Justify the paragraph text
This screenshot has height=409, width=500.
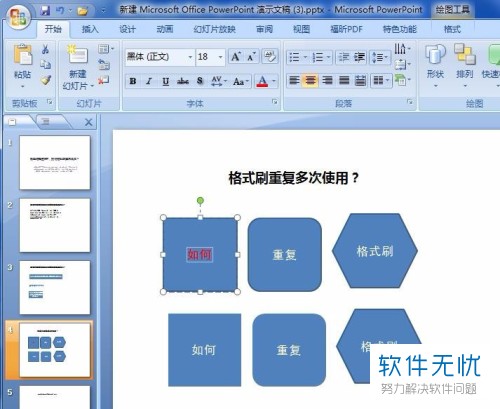coord(344,80)
